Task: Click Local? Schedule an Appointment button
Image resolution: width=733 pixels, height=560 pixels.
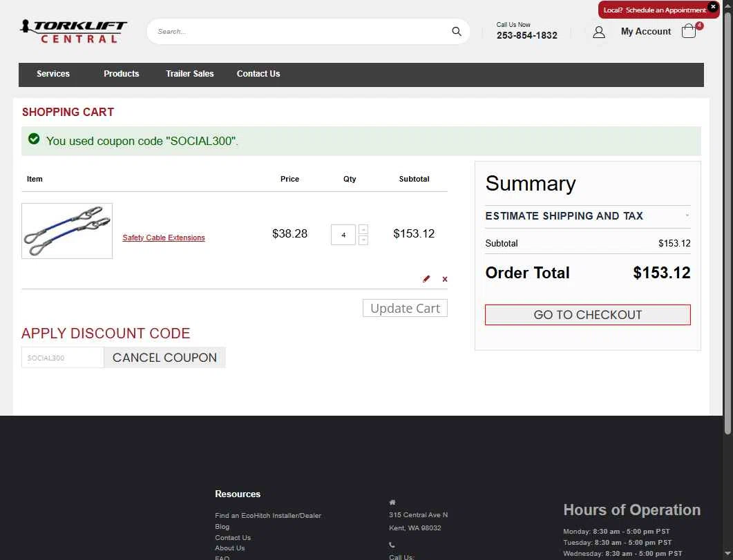Action: click(654, 10)
